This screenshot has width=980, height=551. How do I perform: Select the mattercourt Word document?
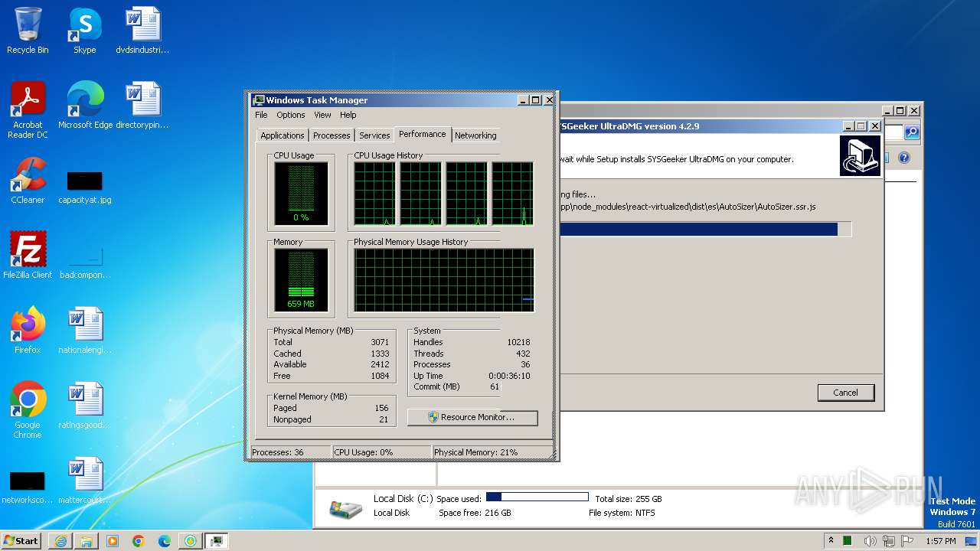(x=85, y=481)
